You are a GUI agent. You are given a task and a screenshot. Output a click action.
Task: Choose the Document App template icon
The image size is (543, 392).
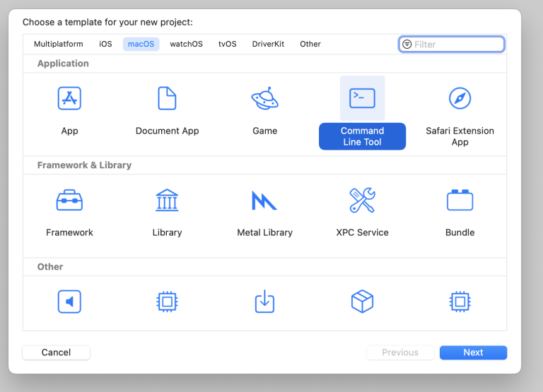click(x=167, y=98)
